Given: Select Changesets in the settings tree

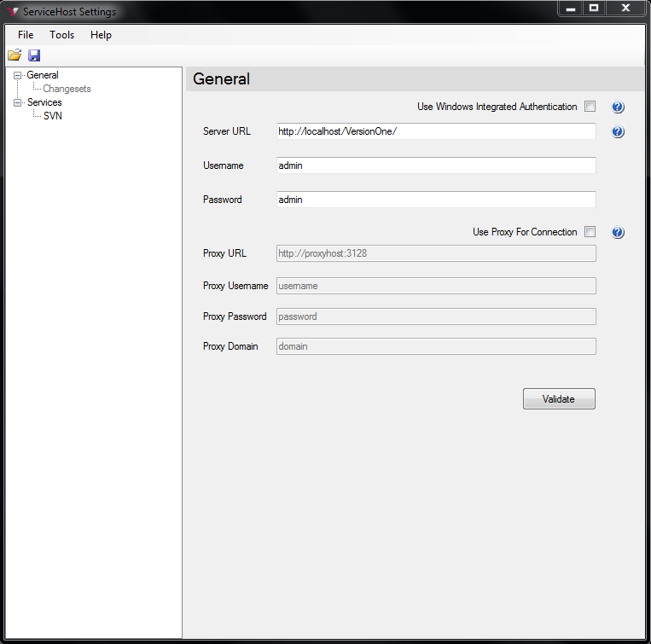Looking at the screenshot, I should [67, 89].
